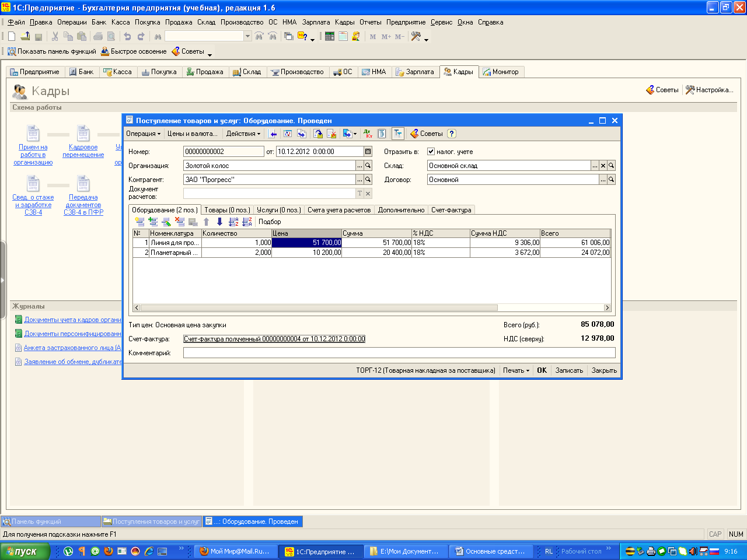Click the document structure report icon
747x560 pixels.
(x=382, y=134)
